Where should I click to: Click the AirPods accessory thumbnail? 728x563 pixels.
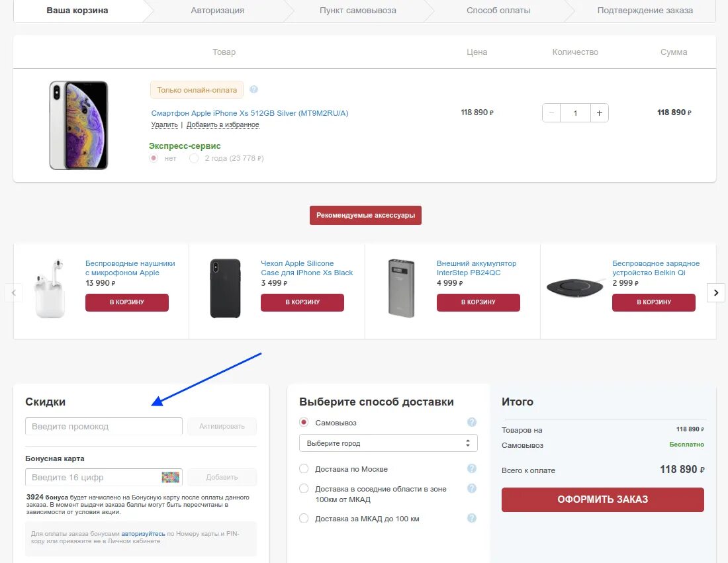click(x=50, y=288)
